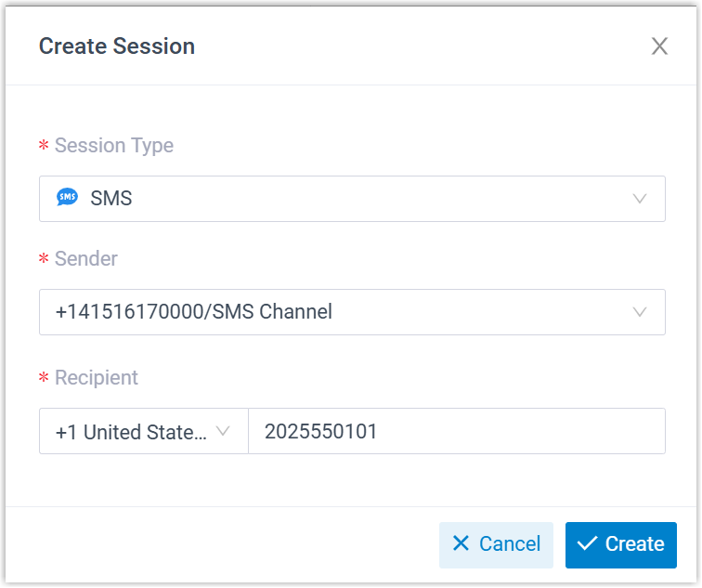The image size is (702, 588).
Task: Expand the Sender dropdown arrow
Action: tap(639, 312)
